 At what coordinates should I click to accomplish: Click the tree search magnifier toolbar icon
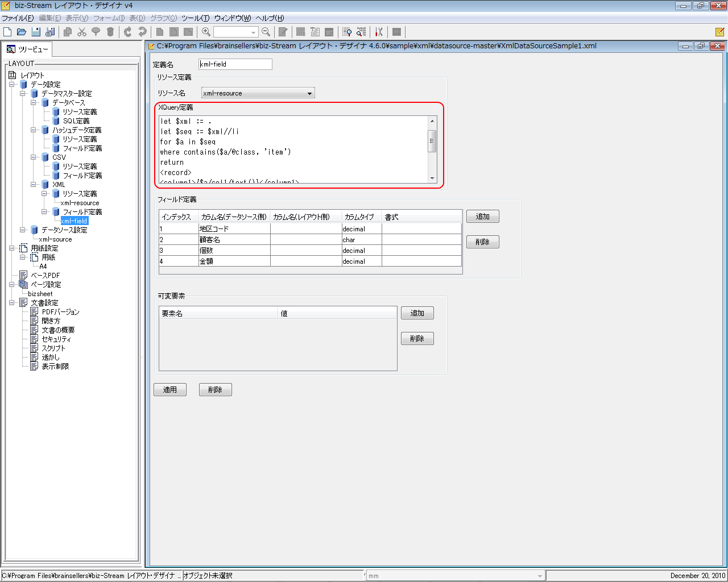(x=361, y=32)
